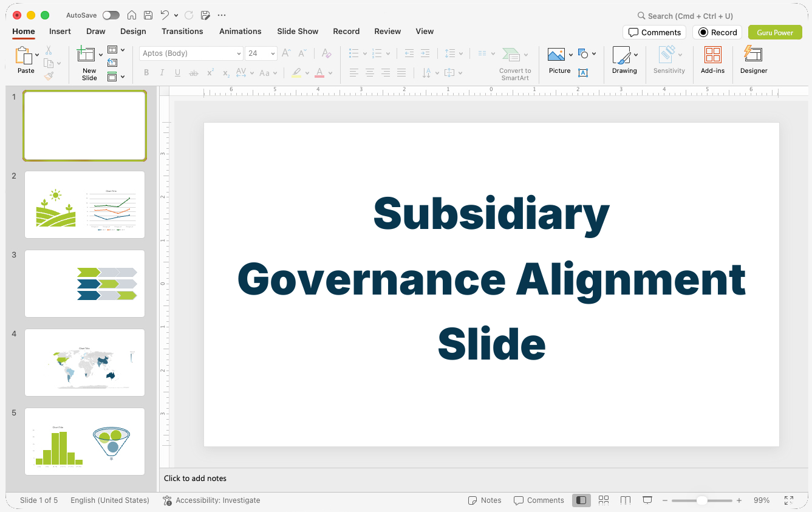Switch to Reading view
812x512 pixels.
click(626, 500)
